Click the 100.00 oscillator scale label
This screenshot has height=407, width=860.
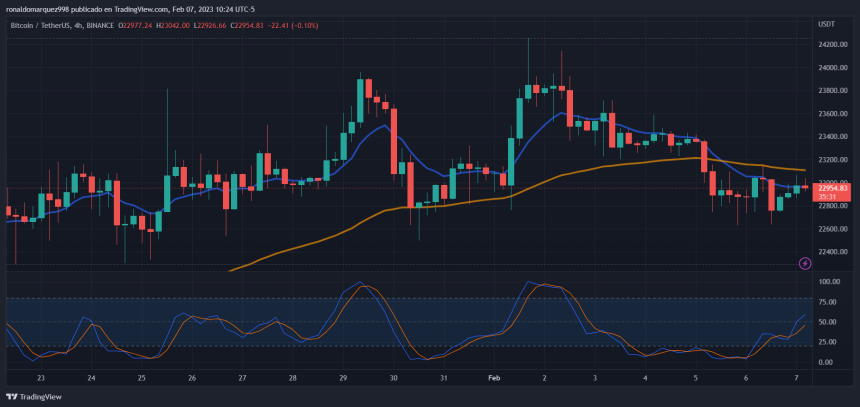pyautogui.click(x=828, y=282)
